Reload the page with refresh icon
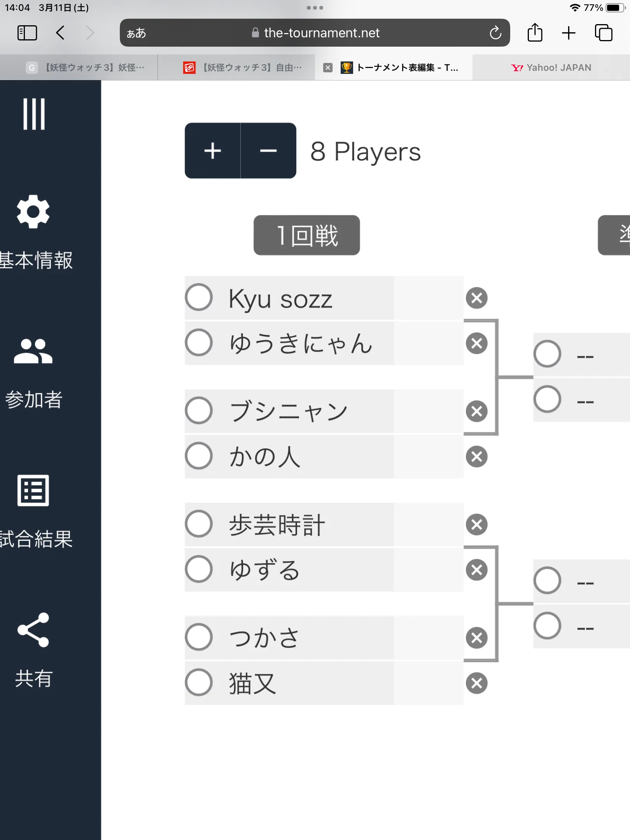Viewport: 630px width, 840px height. point(495,33)
